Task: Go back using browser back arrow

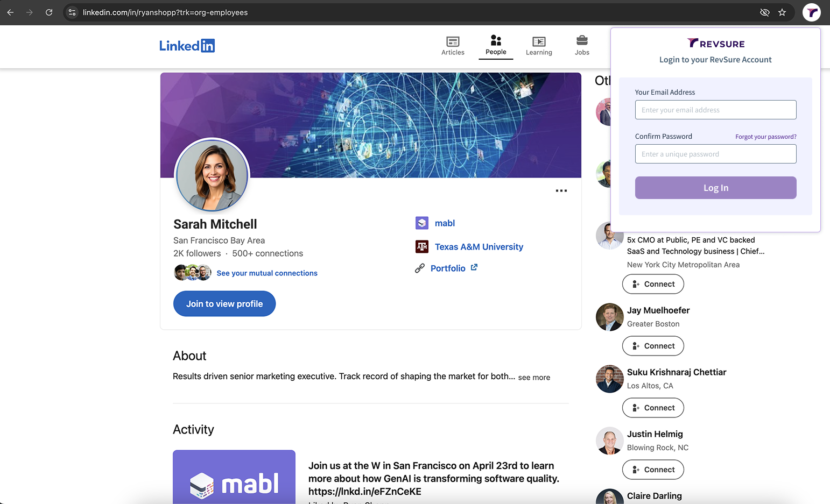Action: pos(10,12)
